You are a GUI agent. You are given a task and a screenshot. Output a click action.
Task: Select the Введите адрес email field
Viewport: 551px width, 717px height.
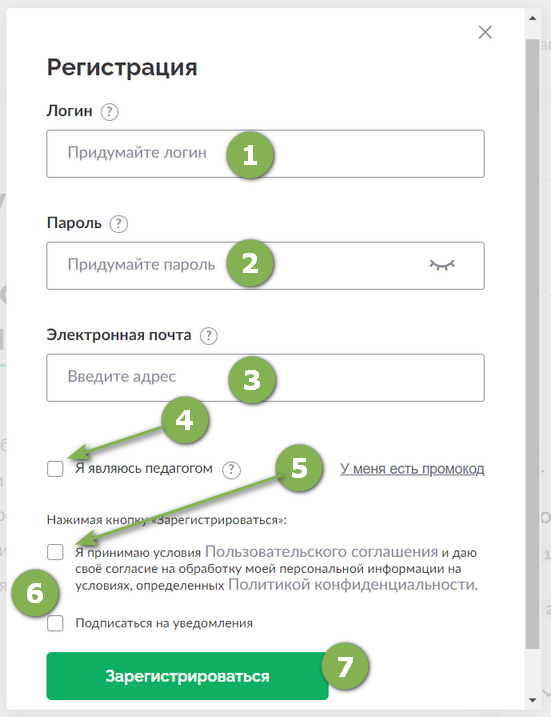265,378
